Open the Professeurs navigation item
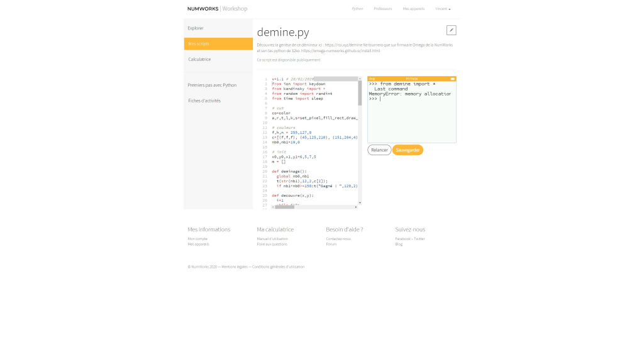The width and height of the screenshot is (644, 362). (x=383, y=9)
